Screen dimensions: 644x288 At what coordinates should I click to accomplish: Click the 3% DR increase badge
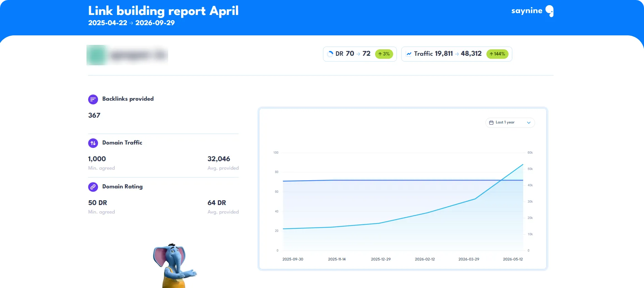(x=384, y=54)
